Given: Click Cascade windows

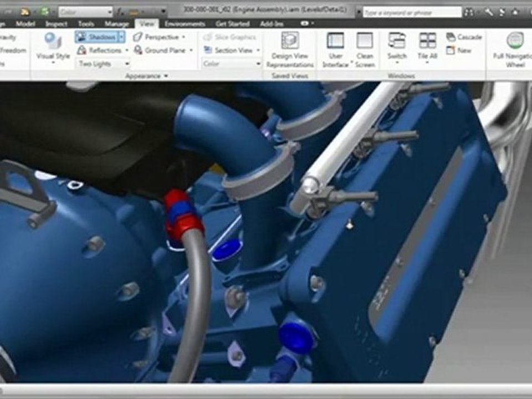Looking at the screenshot, I should (x=464, y=37).
